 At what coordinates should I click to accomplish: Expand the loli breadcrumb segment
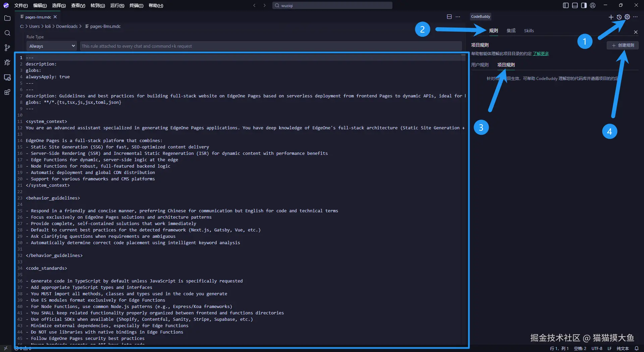[x=48, y=26]
